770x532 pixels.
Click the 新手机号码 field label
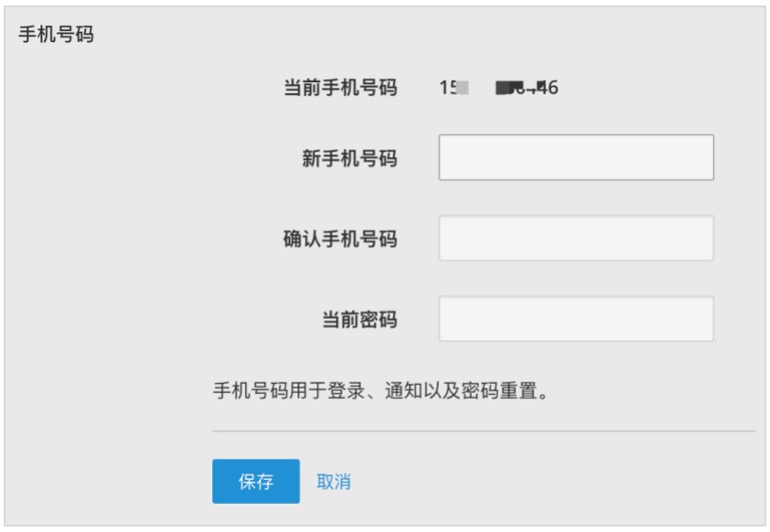coord(349,158)
